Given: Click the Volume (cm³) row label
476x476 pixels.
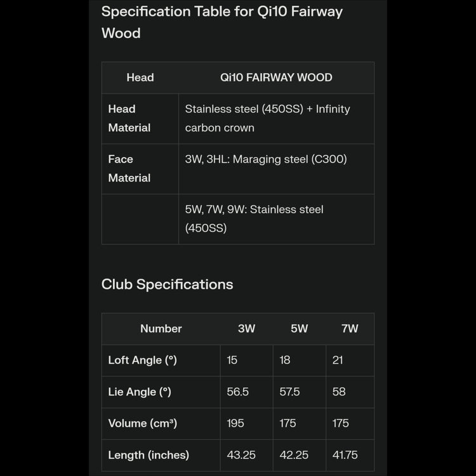Looking at the screenshot, I should tap(142, 423).
